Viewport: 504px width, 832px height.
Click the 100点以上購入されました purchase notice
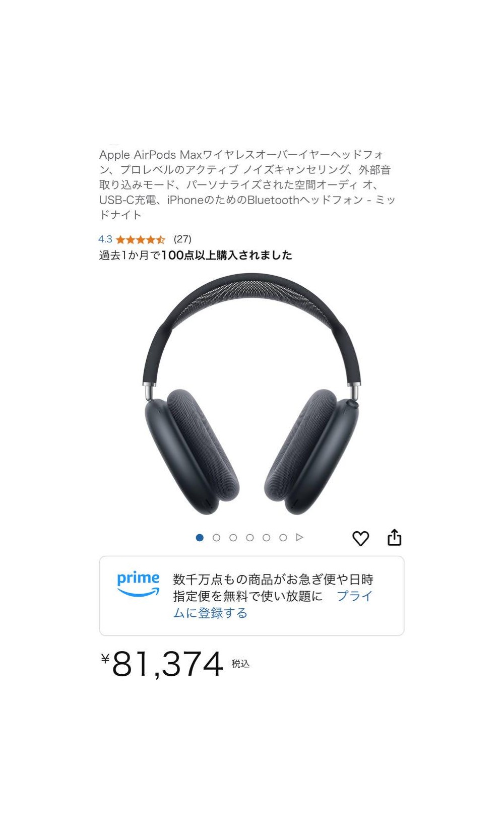227,255
